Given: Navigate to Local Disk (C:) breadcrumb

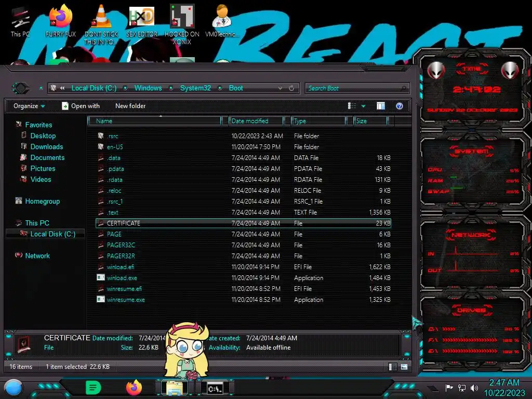Looking at the screenshot, I should click(x=94, y=88).
